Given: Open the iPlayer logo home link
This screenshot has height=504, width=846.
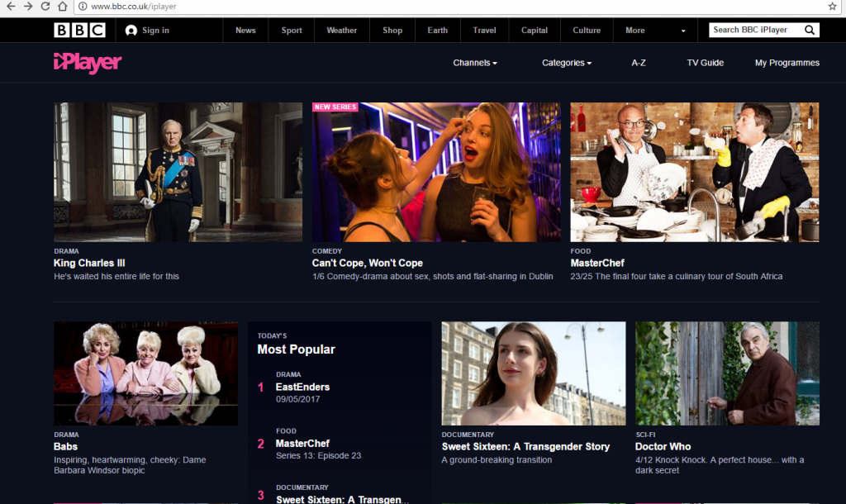Looking at the screenshot, I should pyautogui.click(x=88, y=63).
